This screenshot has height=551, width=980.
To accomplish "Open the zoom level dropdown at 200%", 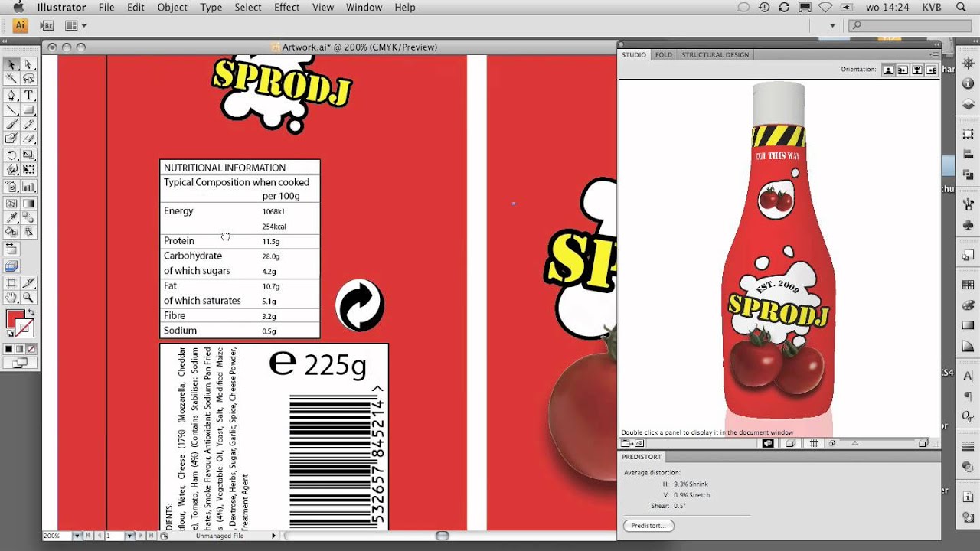I will [77, 536].
